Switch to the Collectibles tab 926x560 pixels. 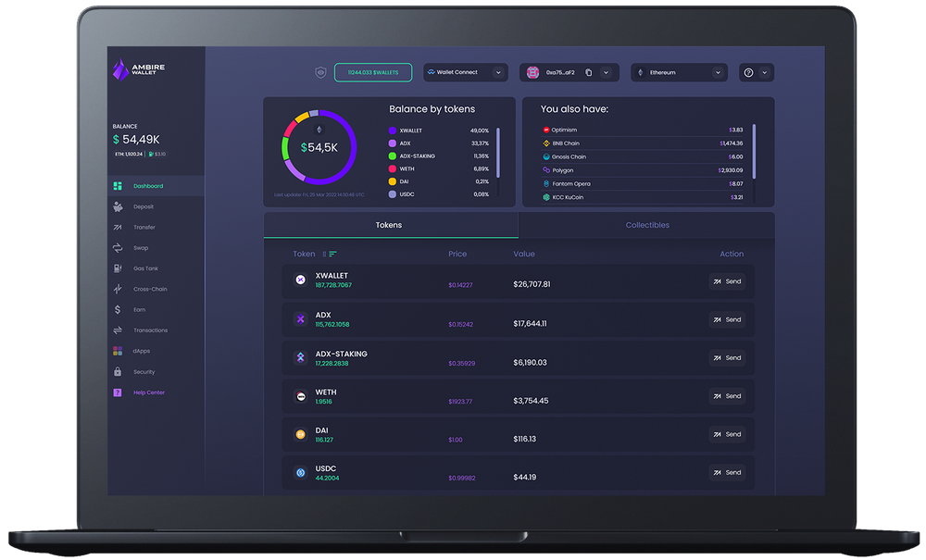[646, 225]
